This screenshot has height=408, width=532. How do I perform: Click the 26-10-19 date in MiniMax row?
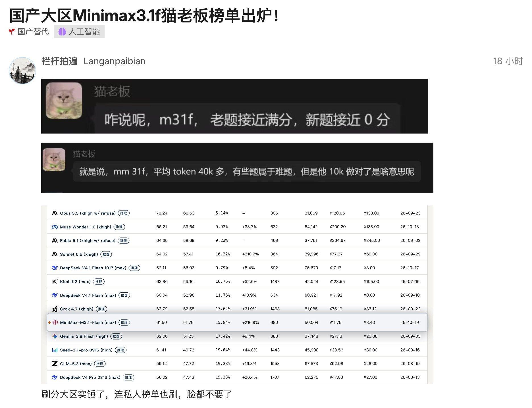coord(410,322)
